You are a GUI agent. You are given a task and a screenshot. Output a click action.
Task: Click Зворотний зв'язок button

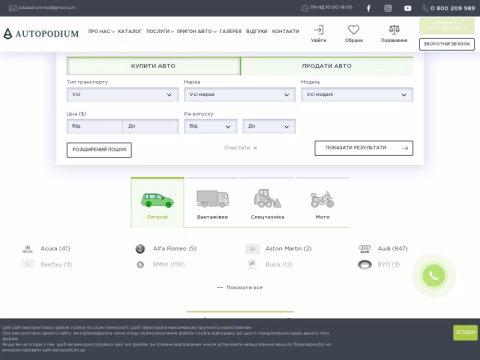pyautogui.click(x=447, y=44)
